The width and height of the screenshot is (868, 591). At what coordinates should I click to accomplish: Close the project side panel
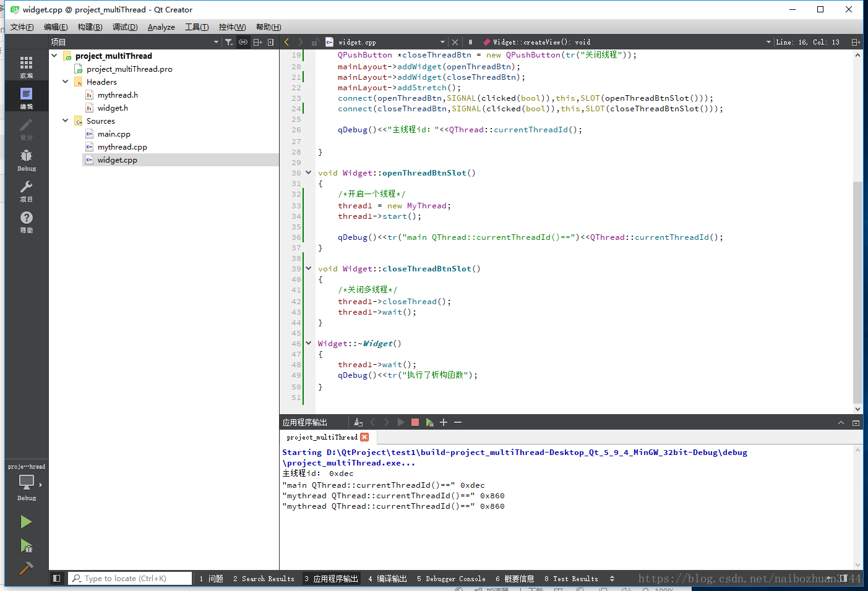pyautogui.click(x=270, y=42)
